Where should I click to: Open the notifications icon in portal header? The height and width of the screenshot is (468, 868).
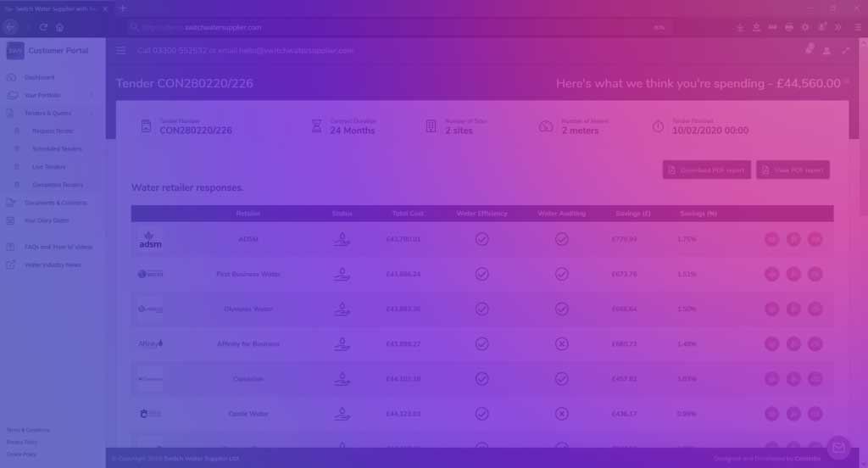[x=810, y=49]
